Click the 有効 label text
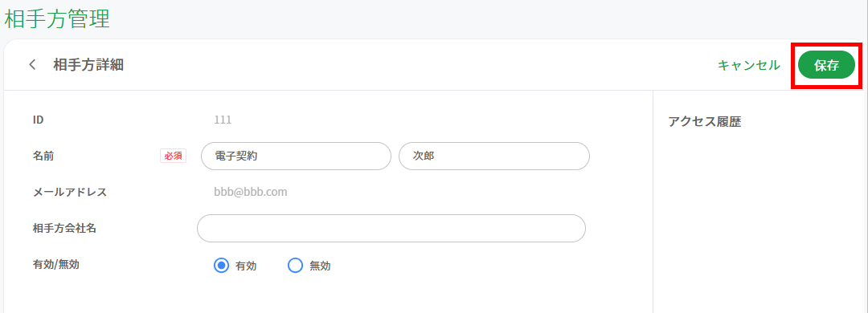 (246, 266)
